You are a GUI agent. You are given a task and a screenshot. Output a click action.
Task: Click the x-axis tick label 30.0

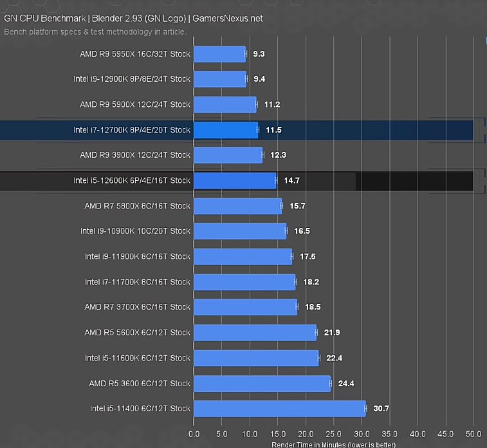pos(362,434)
